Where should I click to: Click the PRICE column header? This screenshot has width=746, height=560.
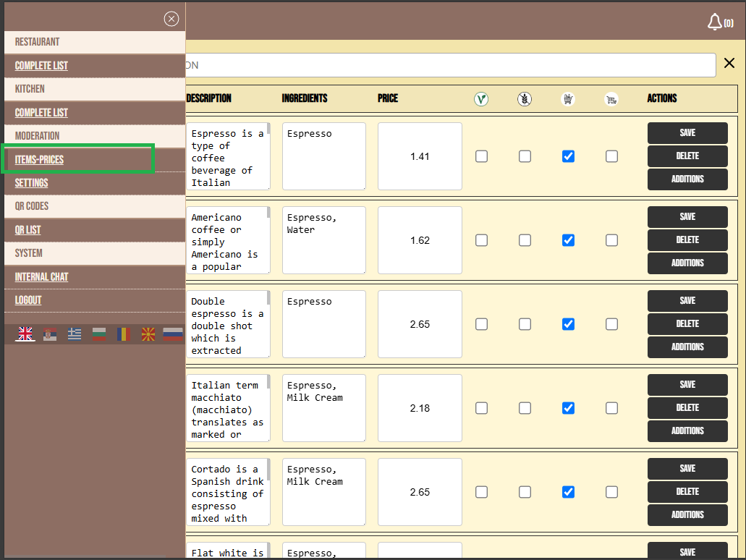388,98
